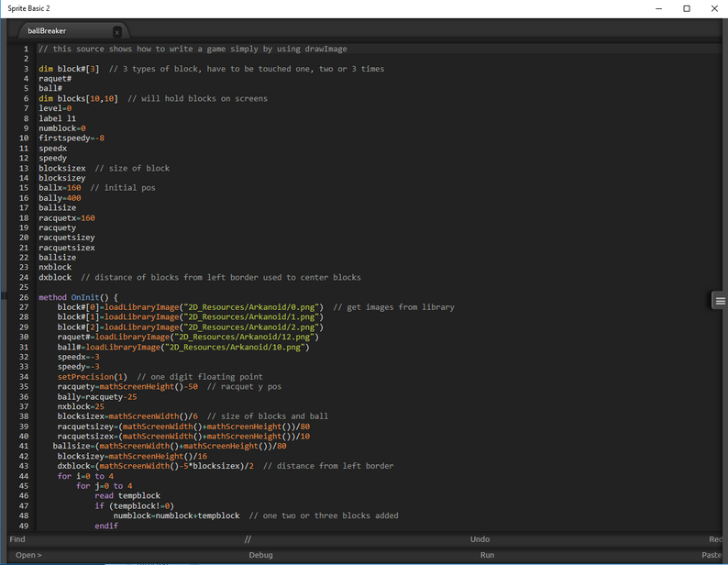
Task: Open the right-edge side panel handle
Action: 720,301
